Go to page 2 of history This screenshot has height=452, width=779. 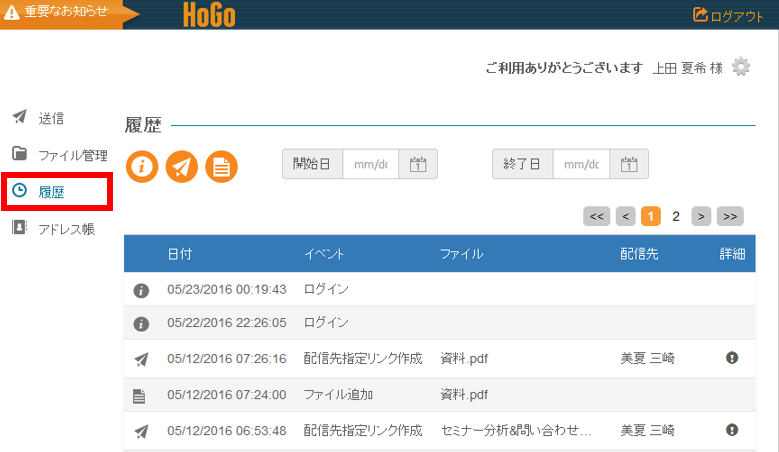676,216
